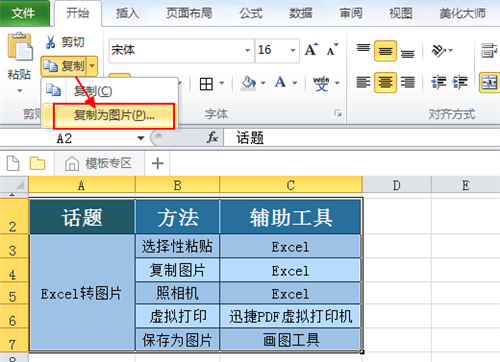
Task: Toggle top vertical alignment
Action: 363,49
